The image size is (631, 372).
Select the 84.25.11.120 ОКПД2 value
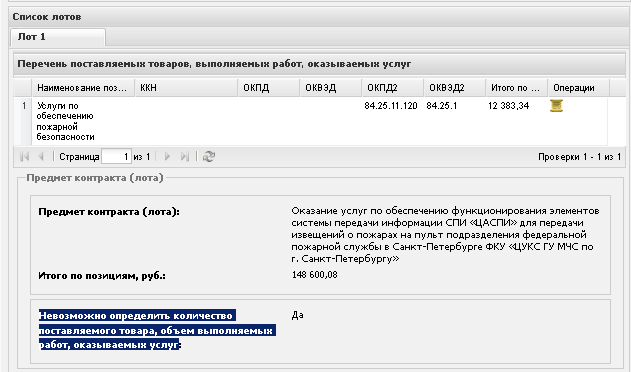pos(391,106)
